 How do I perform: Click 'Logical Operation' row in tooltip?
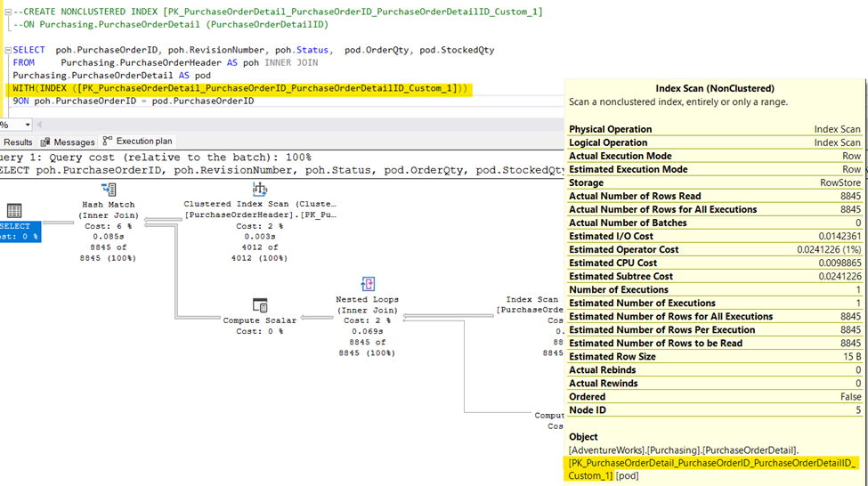point(715,142)
